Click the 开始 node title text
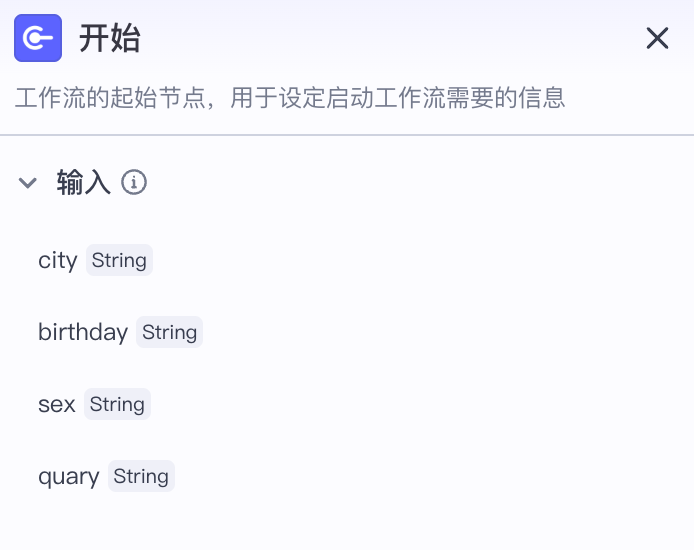The image size is (694, 550). tap(110, 39)
